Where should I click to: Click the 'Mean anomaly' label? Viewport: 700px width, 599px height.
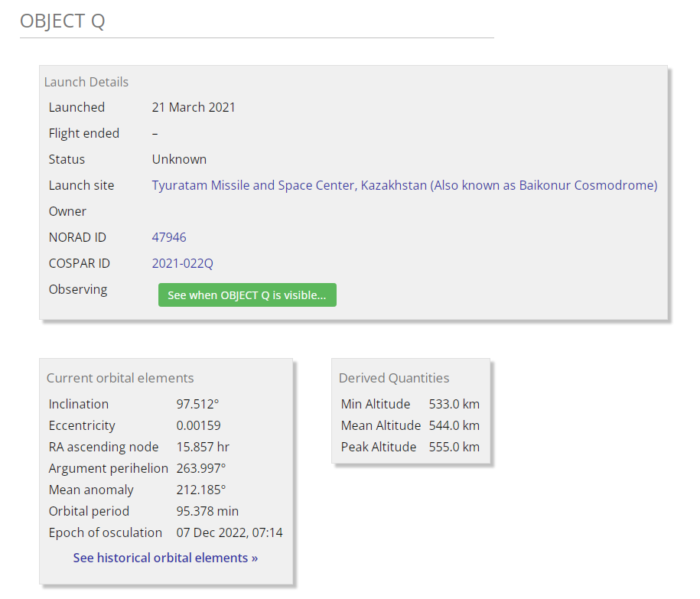(91, 490)
